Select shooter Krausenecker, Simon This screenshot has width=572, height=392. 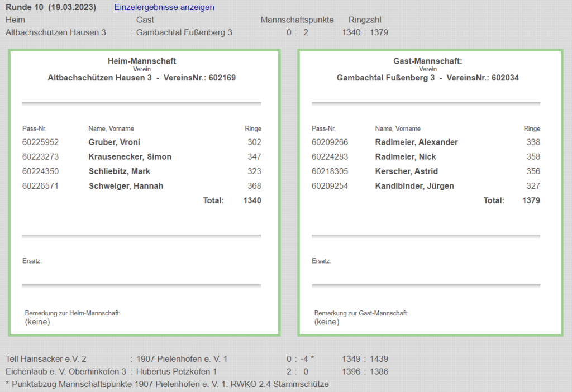[x=130, y=156]
